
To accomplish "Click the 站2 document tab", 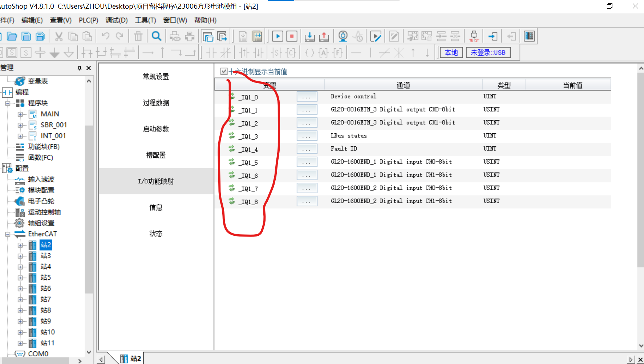I will click(x=131, y=359).
